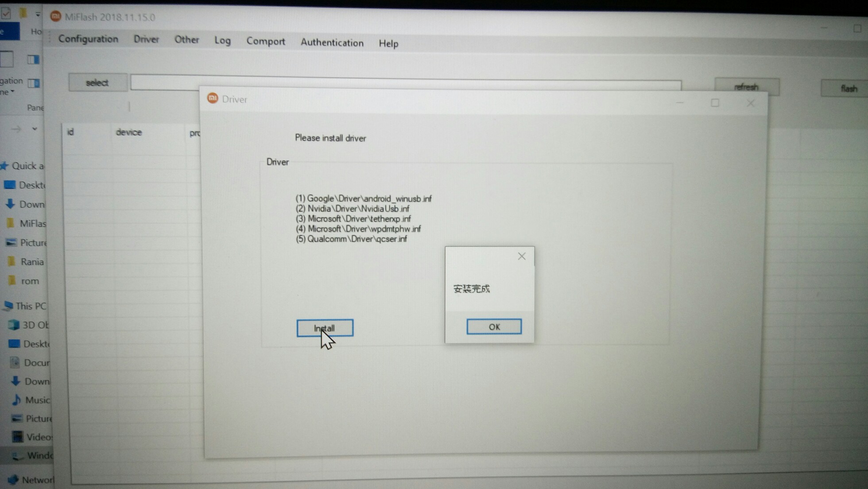Open the Comport menu
Screen dimensions: 868x489
pos(265,41)
